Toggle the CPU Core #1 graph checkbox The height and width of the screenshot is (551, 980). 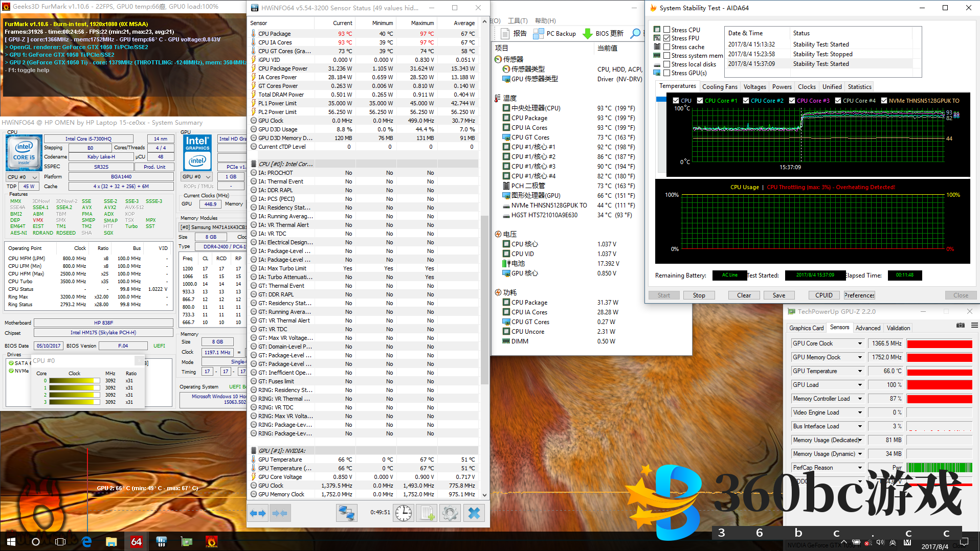(700, 101)
